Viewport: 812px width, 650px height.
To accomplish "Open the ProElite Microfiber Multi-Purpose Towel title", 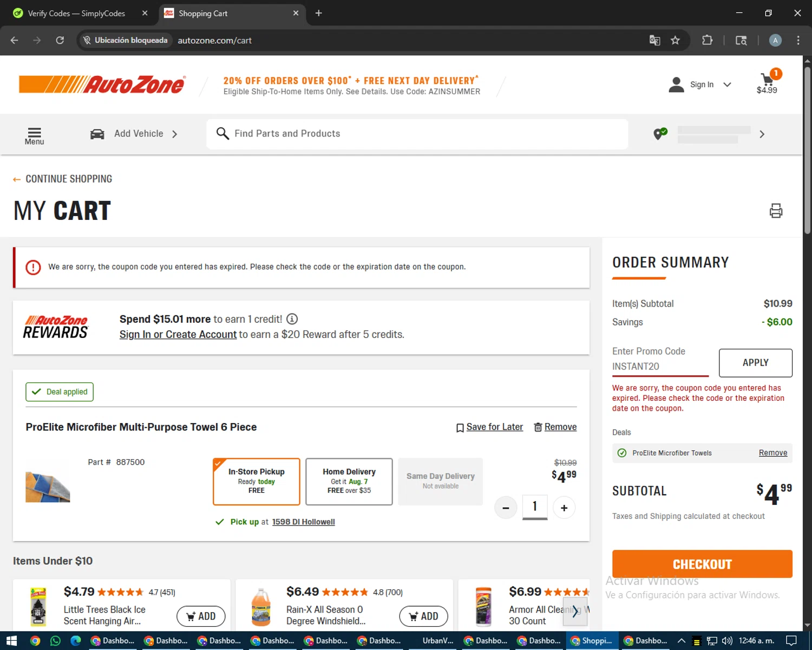I will click(x=141, y=427).
